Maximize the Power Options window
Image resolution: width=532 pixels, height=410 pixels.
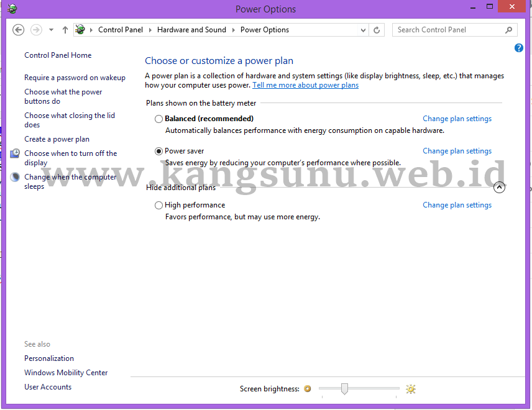[490, 6]
